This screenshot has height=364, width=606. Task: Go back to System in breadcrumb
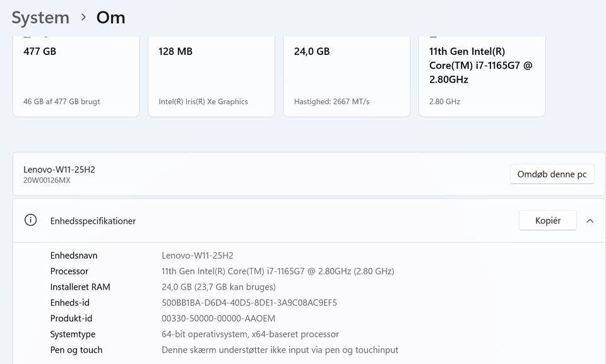(x=40, y=18)
